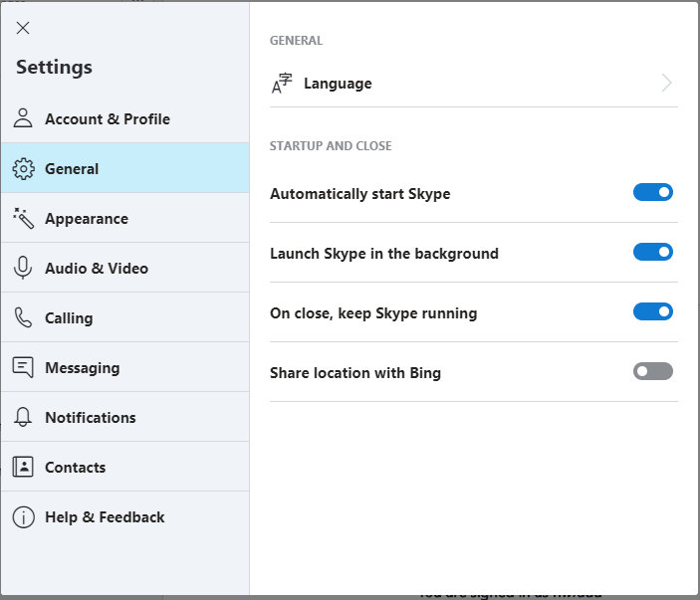Click the Language translation icon
This screenshot has height=600, width=700.
coord(282,84)
